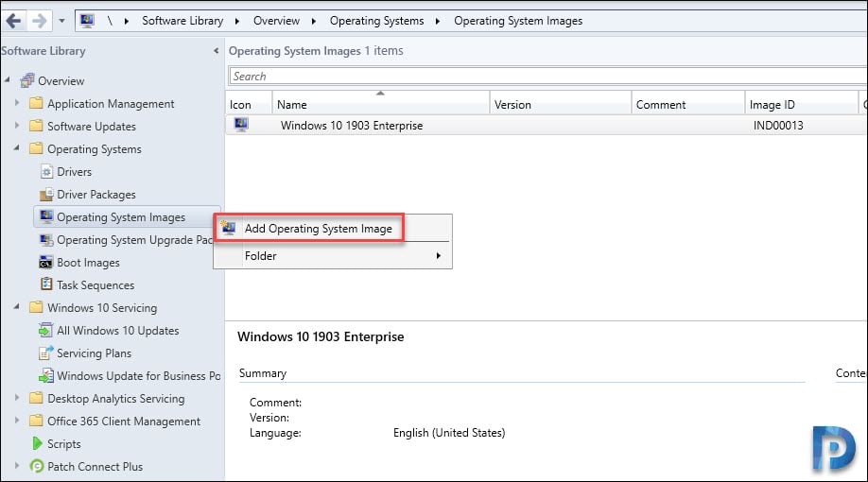The width and height of the screenshot is (868, 482).
Task: Collapse the Software Library pane arrow
Action: 216,51
